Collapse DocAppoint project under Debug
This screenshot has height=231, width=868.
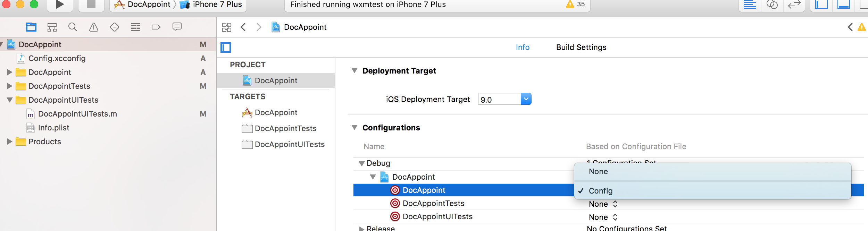click(373, 177)
